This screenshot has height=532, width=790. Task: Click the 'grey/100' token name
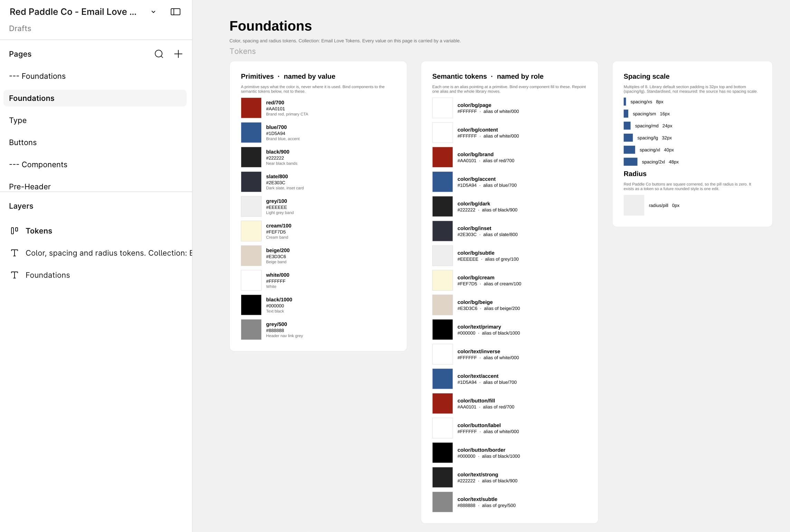(276, 201)
